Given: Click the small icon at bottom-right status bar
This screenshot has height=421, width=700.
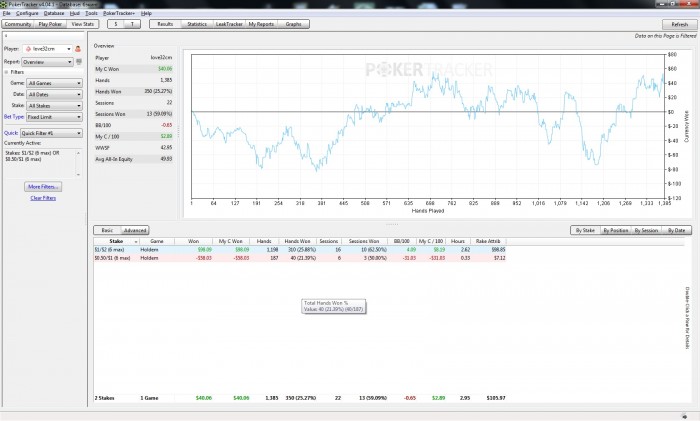Looking at the screenshot, I should point(684,416).
